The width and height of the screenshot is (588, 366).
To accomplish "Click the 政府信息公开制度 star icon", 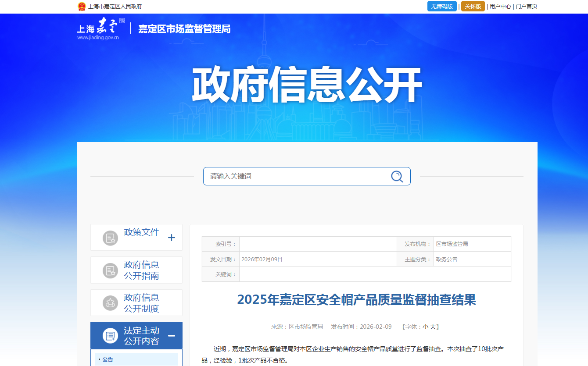I will [x=110, y=303].
